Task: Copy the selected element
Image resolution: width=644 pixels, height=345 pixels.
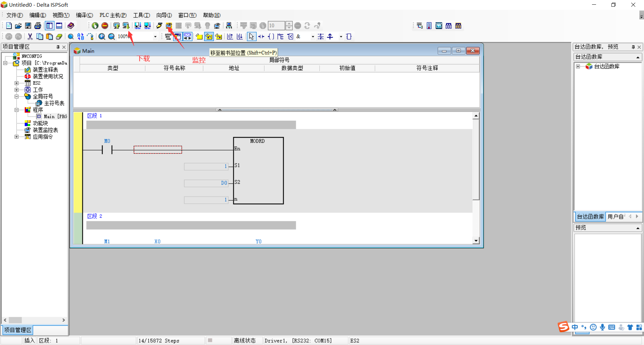Action: point(40,37)
